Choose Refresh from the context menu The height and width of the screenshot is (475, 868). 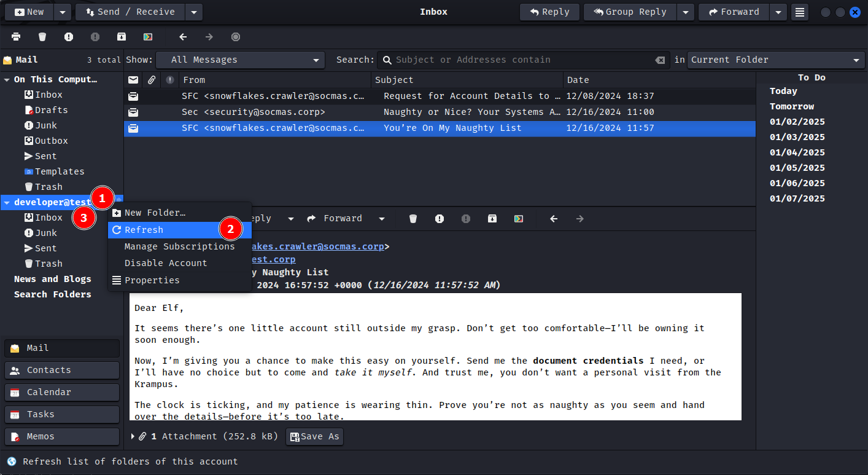click(144, 230)
